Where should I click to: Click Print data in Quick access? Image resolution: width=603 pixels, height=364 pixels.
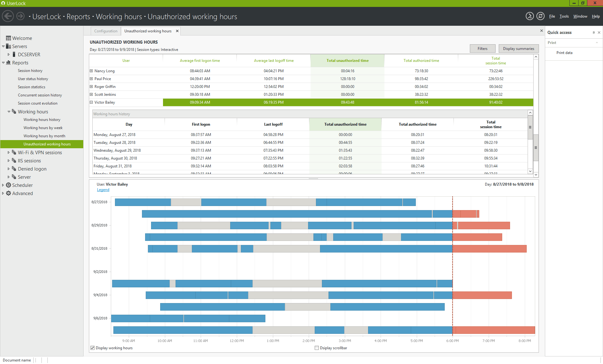coord(564,53)
